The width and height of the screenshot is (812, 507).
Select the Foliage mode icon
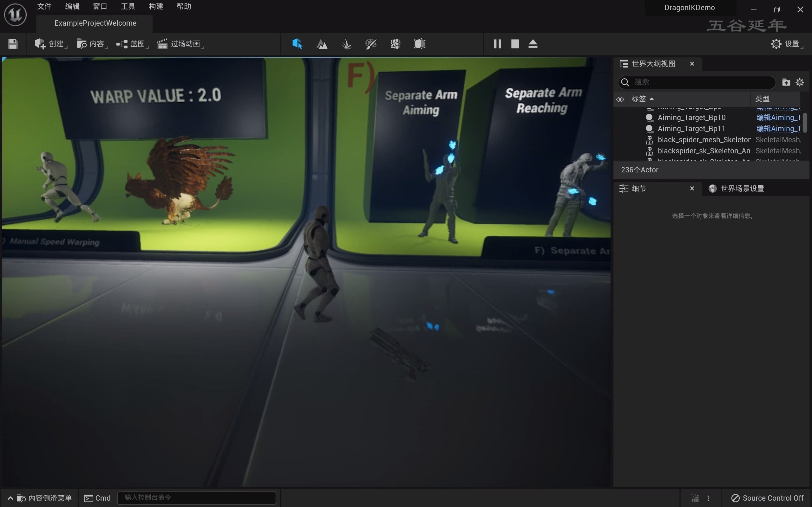tap(346, 44)
